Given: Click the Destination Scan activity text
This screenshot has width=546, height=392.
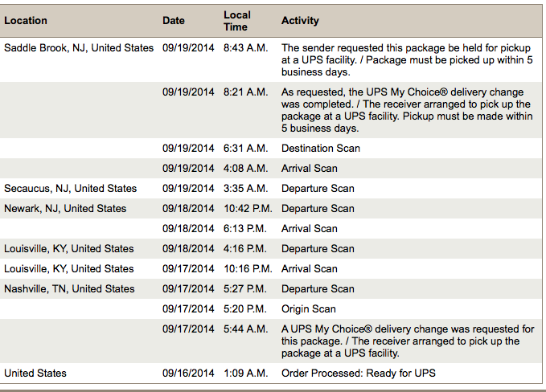Looking at the screenshot, I should [x=321, y=148].
